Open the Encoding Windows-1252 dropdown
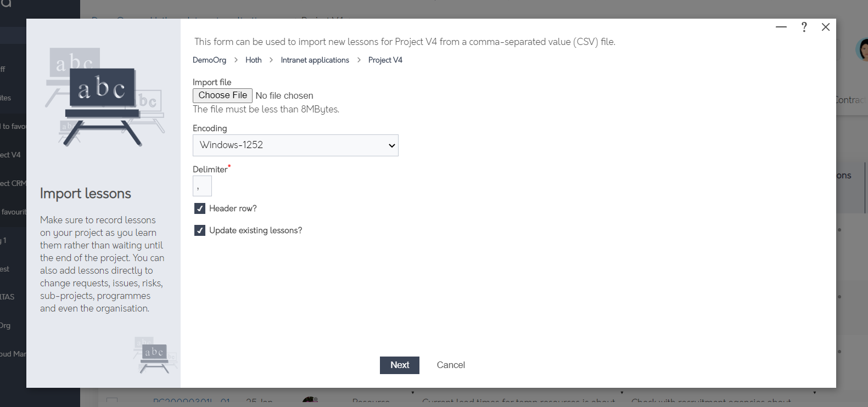 coord(295,145)
